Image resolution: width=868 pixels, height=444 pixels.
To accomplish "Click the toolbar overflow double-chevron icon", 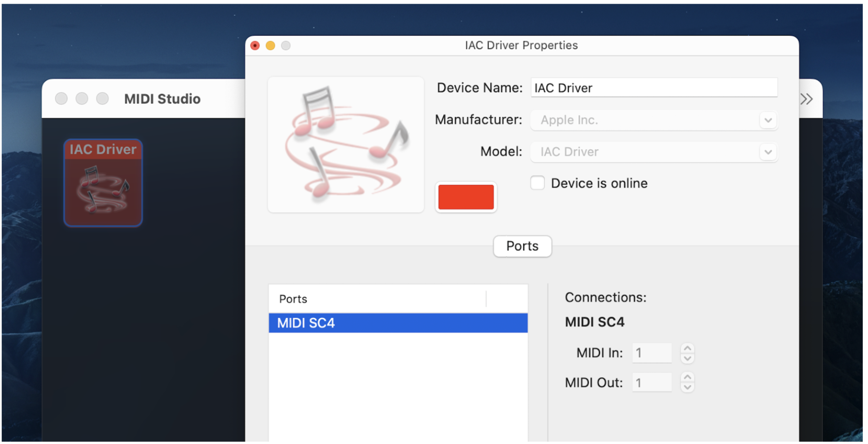I will coord(806,99).
